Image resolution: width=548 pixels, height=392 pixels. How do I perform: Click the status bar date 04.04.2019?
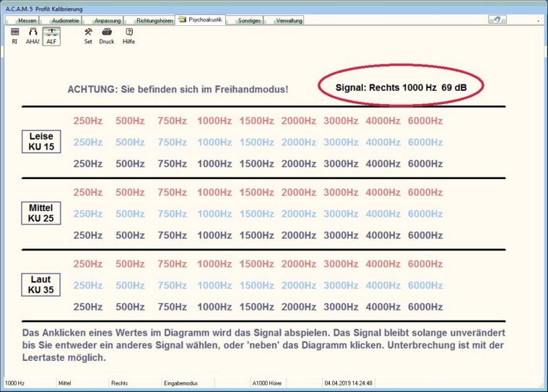click(x=348, y=383)
